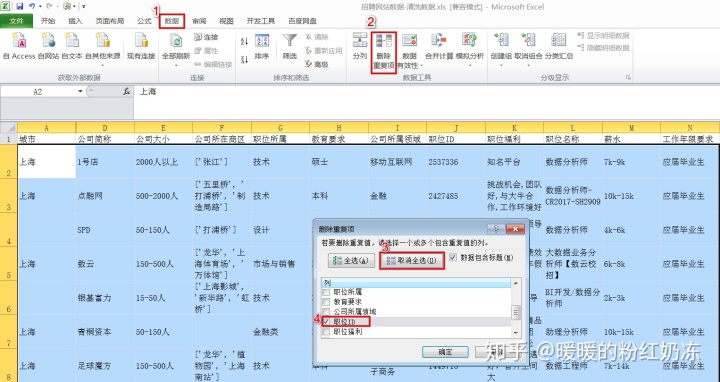This screenshot has width=720, height=382.
Task: Open the 模拟分析 dropdown
Action: [x=470, y=65]
